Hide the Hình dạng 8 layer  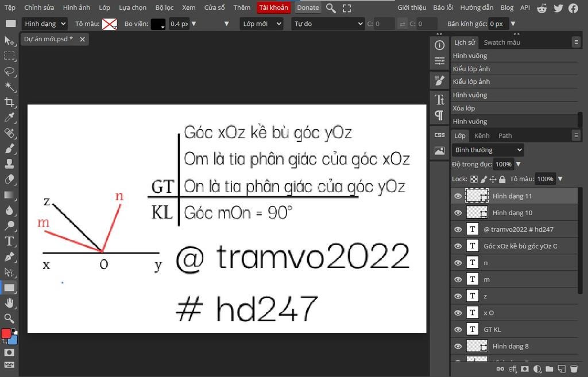click(x=458, y=346)
